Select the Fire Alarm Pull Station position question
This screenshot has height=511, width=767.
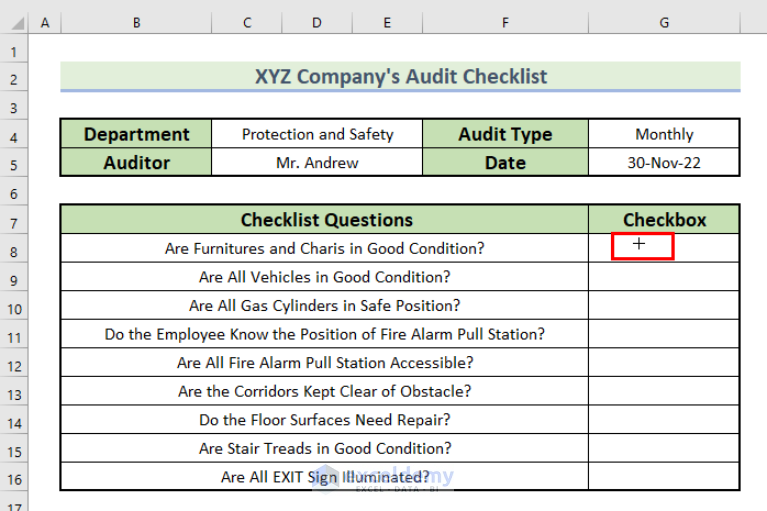pos(325,334)
